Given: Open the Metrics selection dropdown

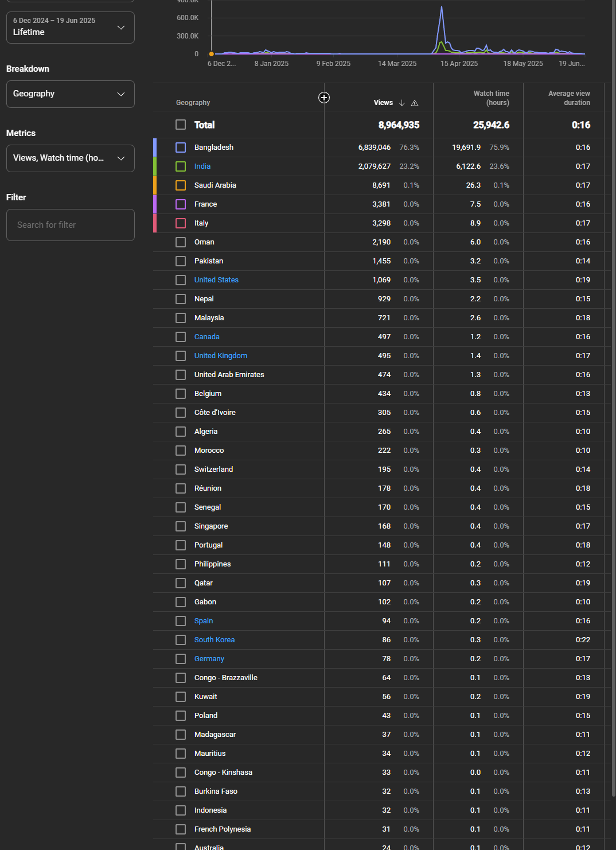Looking at the screenshot, I should coord(70,158).
